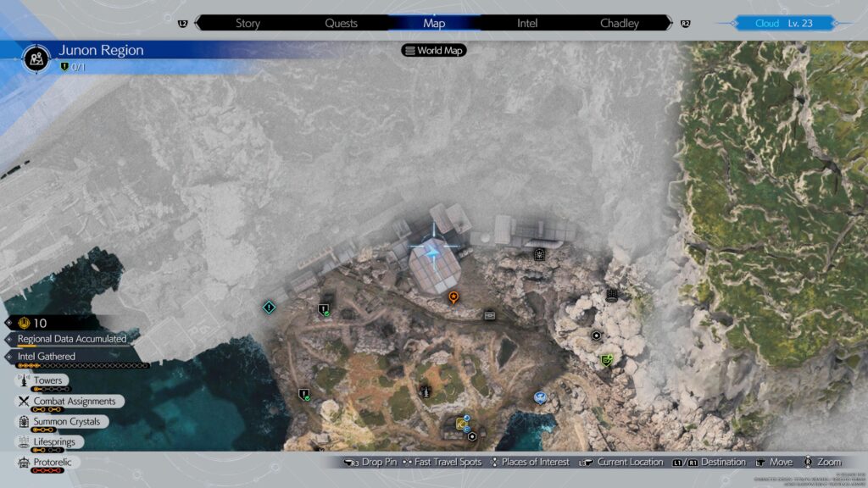The image size is (868, 488).
Task: Click the orange quest destination marker
Action: [x=453, y=297]
